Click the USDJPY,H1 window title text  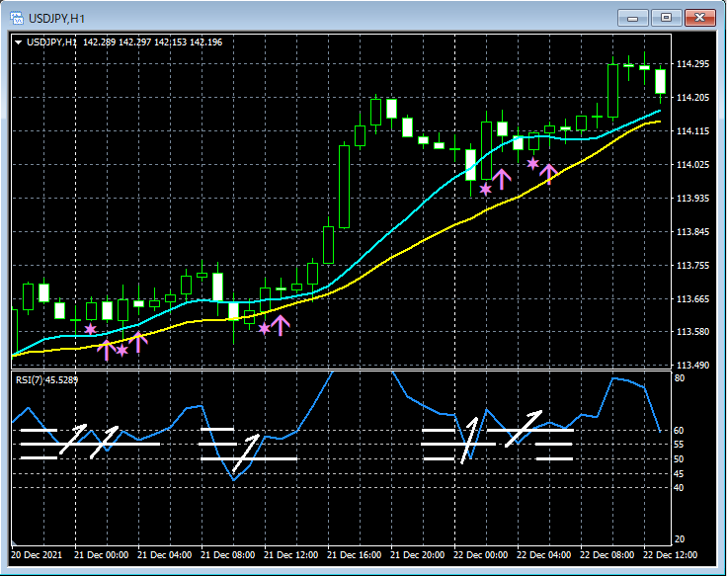(x=56, y=19)
